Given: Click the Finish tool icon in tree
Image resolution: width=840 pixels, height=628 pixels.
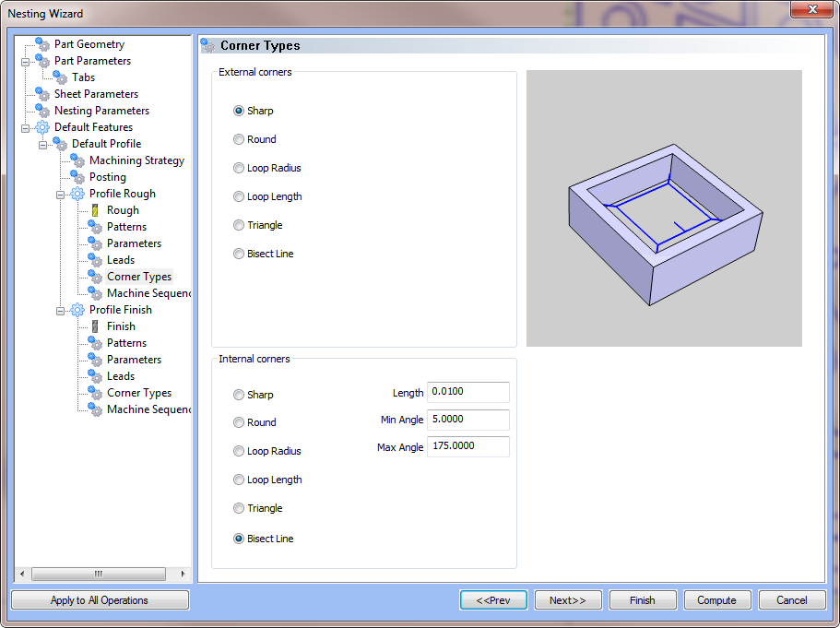Looking at the screenshot, I should [x=95, y=326].
